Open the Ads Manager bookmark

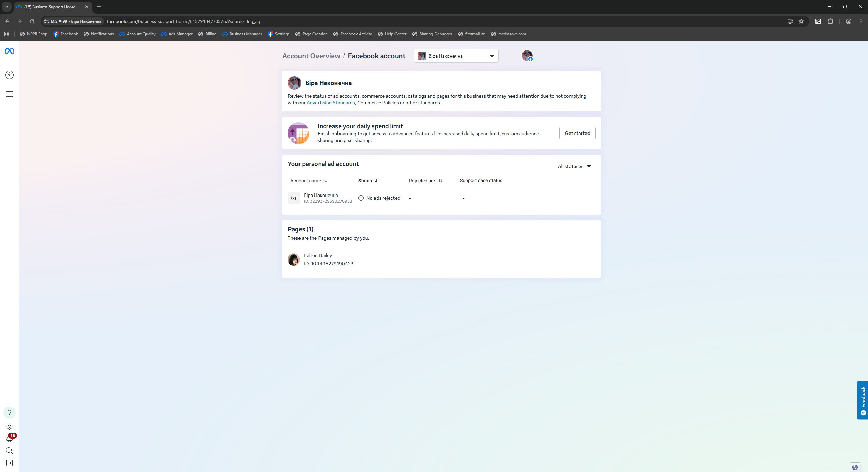(177, 34)
